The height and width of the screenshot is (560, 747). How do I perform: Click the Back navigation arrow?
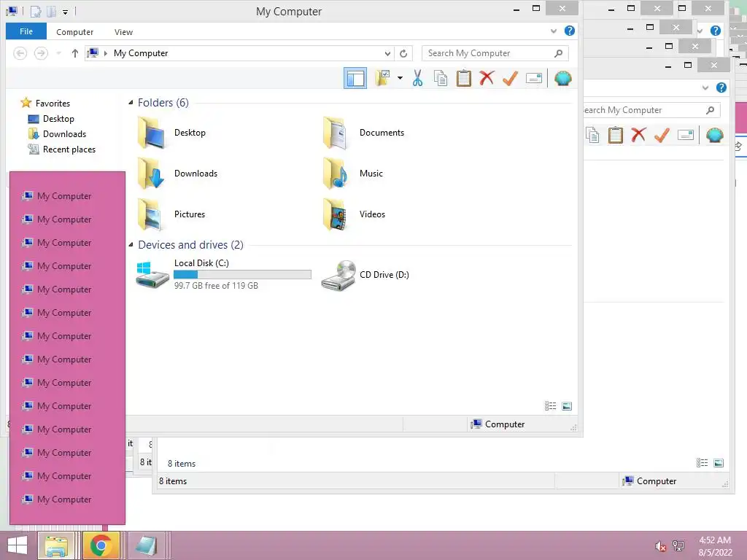tap(20, 53)
